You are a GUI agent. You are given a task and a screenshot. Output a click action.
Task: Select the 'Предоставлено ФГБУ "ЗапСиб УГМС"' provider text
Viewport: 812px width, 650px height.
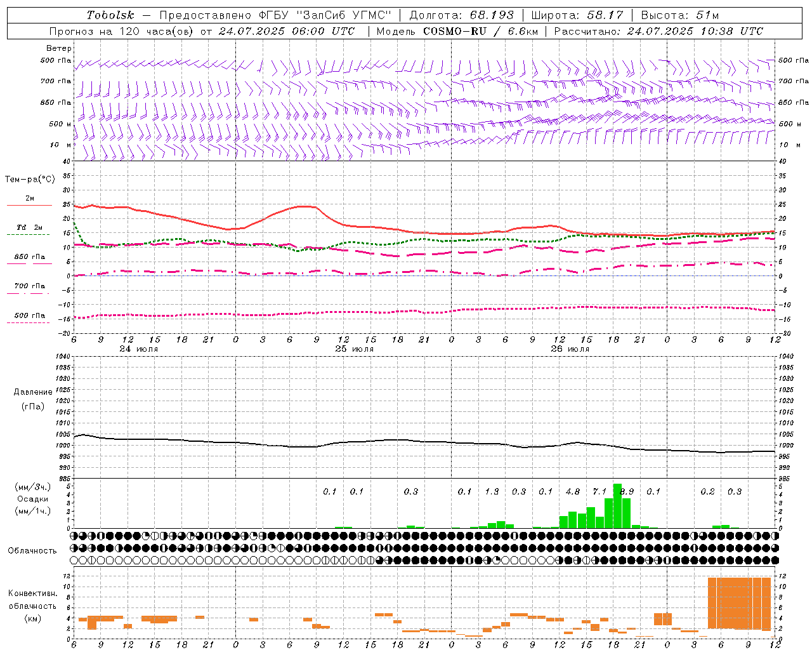[x=275, y=15]
